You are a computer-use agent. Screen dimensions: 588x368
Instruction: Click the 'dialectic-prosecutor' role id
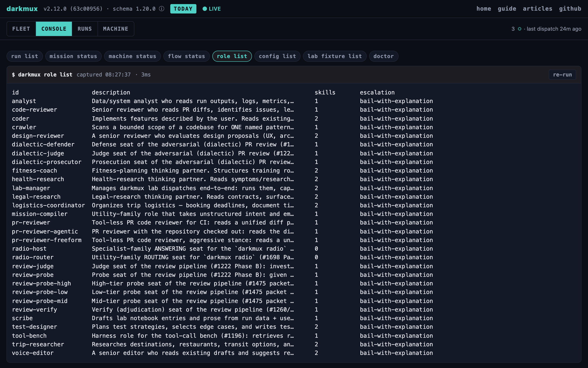[x=47, y=162]
